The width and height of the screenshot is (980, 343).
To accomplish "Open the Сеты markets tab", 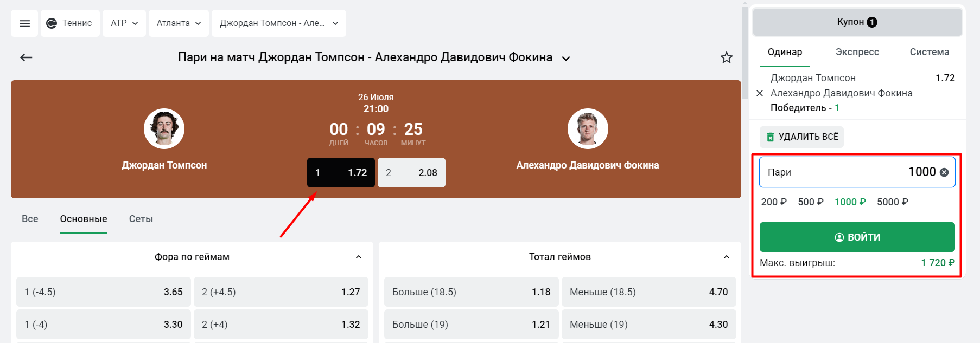I will pos(140,218).
